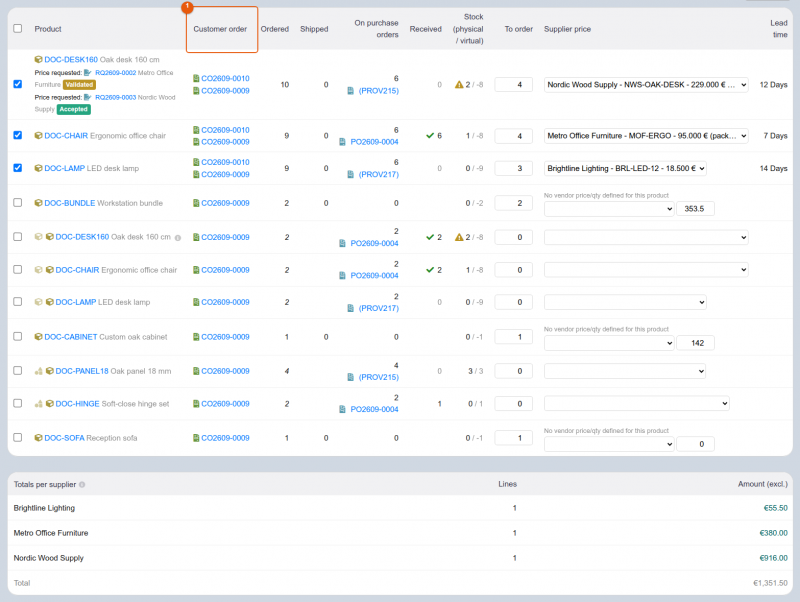Click the €916.00 amount for Nordic Wood Supply
The image size is (800, 602).
[773, 558]
